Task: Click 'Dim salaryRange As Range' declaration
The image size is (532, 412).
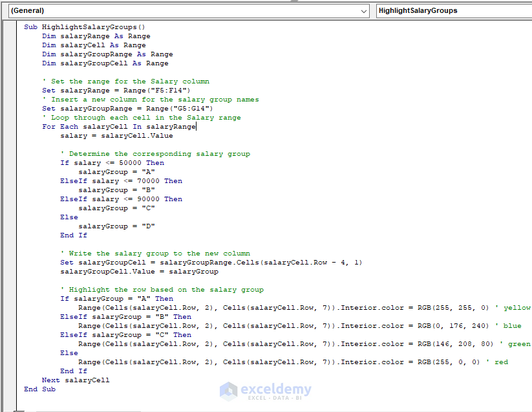Action: [96, 36]
